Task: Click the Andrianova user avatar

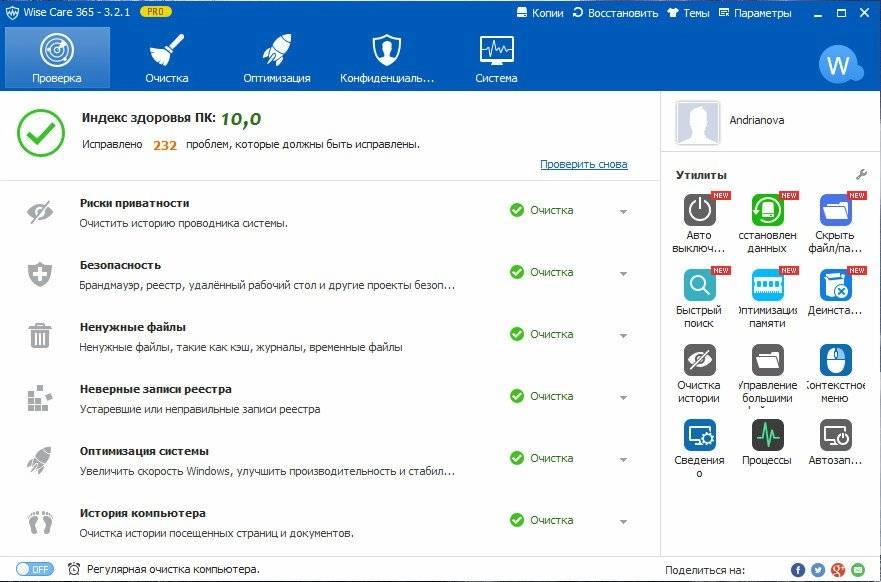Action: [698, 123]
